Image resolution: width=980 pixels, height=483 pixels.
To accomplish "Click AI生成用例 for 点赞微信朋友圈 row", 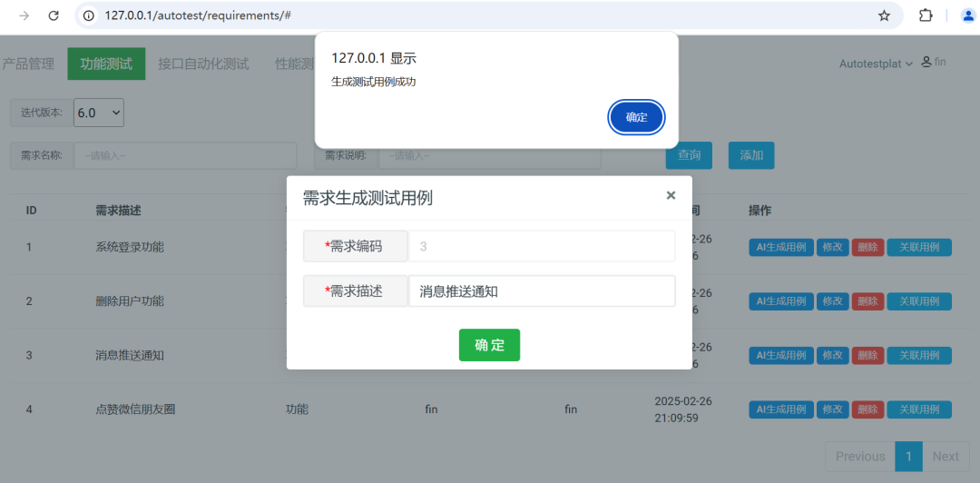I will point(781,409).
